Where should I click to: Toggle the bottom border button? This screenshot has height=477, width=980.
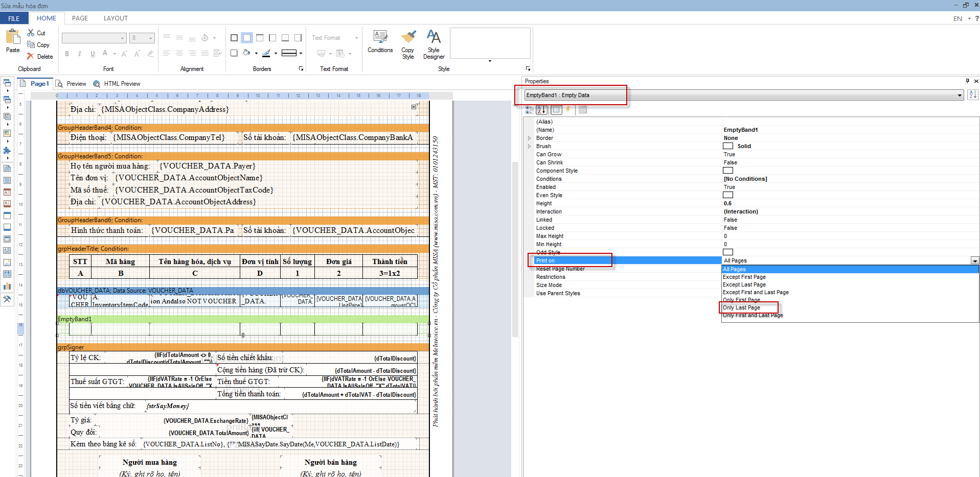pos(285,38)
